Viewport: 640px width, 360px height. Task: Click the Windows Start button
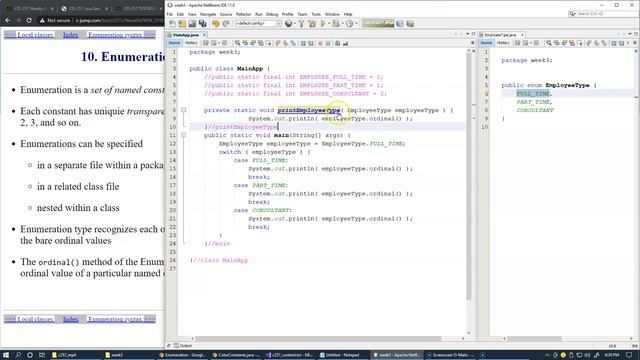pos(6,355)
